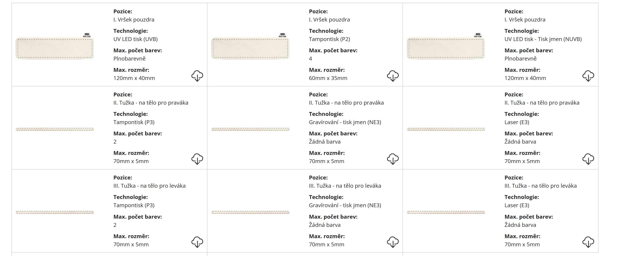Open right-hander Gravírování (NE3) pen strip image
Screen dimensions: 644x256
coord(250,129)
